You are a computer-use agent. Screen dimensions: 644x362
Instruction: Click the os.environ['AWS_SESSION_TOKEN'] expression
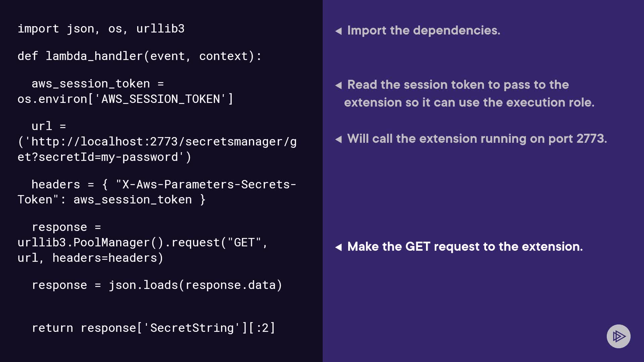point(125,99)
